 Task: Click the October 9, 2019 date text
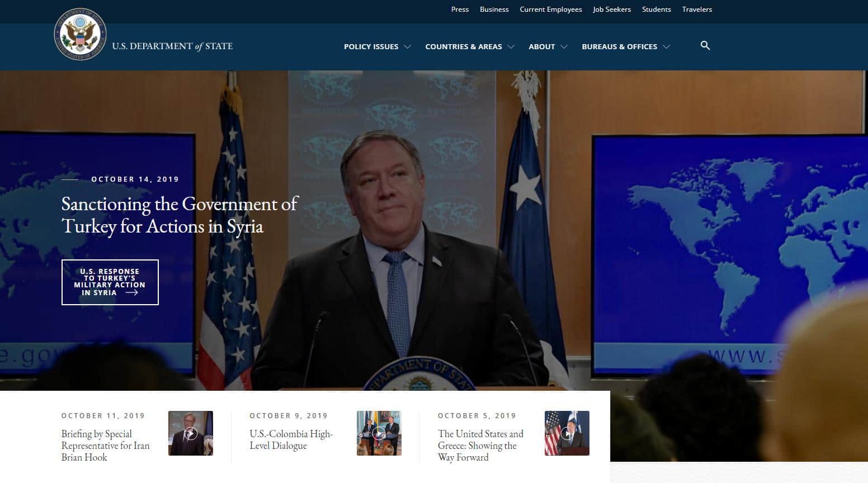289,416
